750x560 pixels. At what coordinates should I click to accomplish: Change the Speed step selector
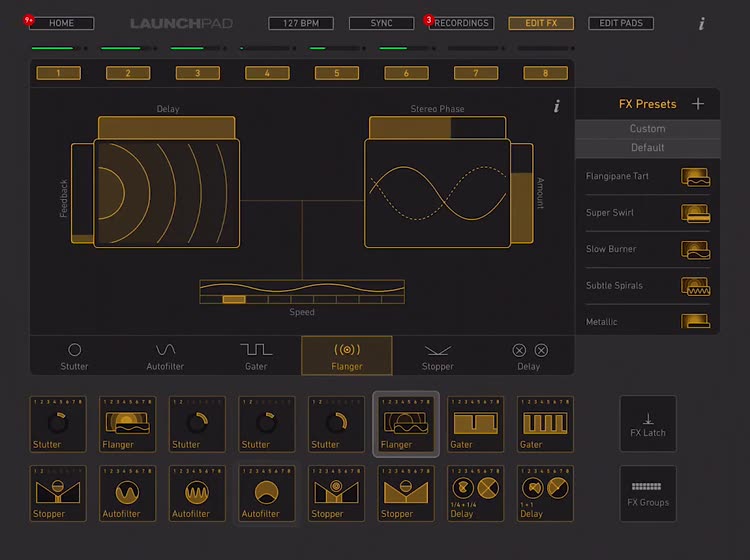[x=302, y=299]
